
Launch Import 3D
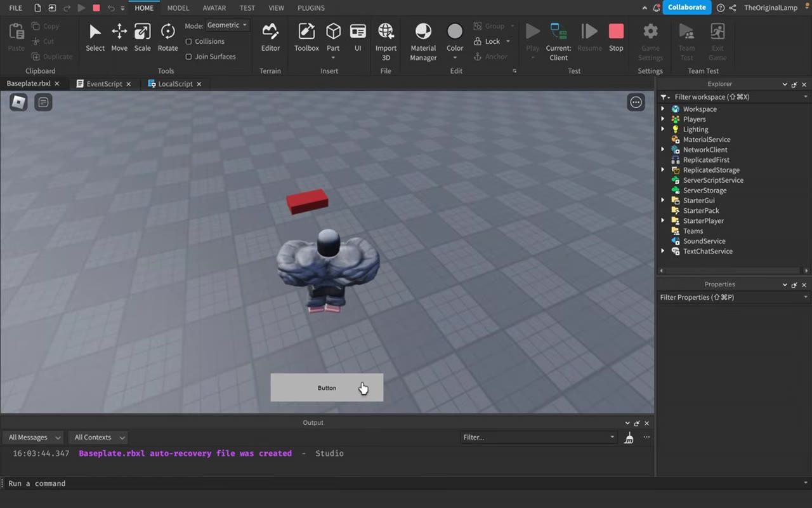386,42
